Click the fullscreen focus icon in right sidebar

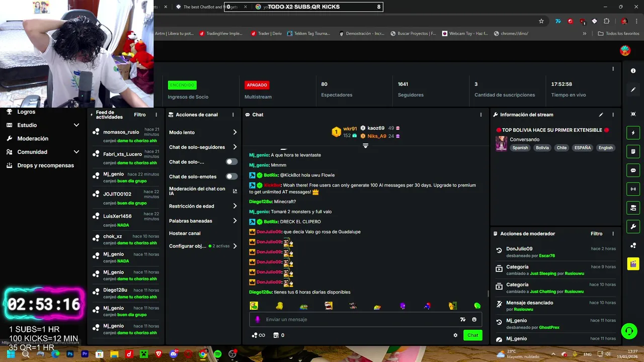[x=633, y=114]
